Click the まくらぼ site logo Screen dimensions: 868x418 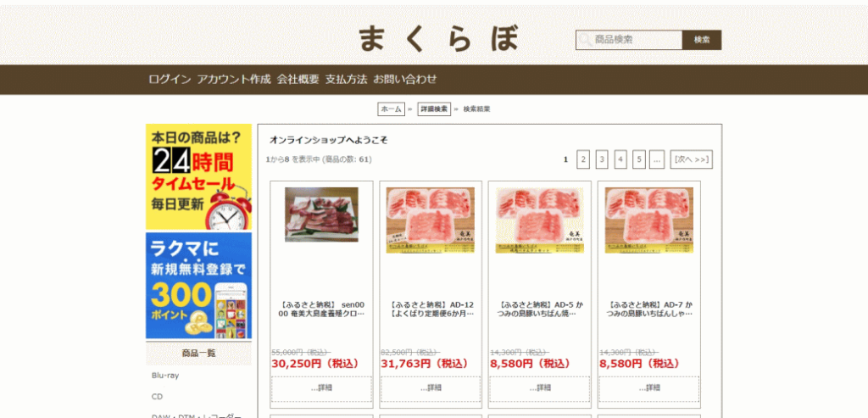click(x=438, y=39)
